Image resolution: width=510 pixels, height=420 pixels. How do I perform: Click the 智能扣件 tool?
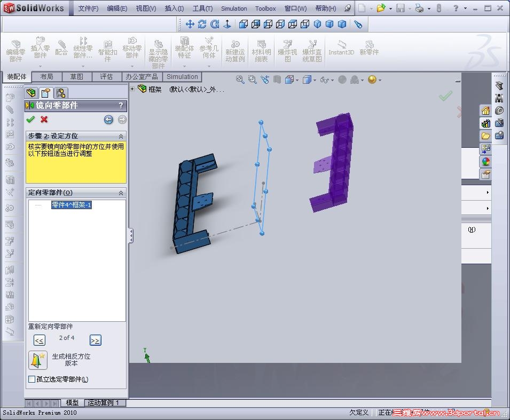coord(108,51)
